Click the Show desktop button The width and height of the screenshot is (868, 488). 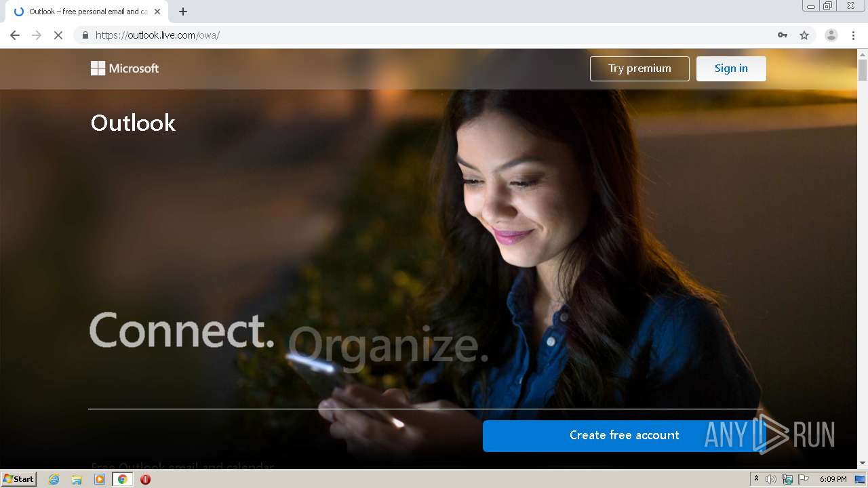(861, 479)
